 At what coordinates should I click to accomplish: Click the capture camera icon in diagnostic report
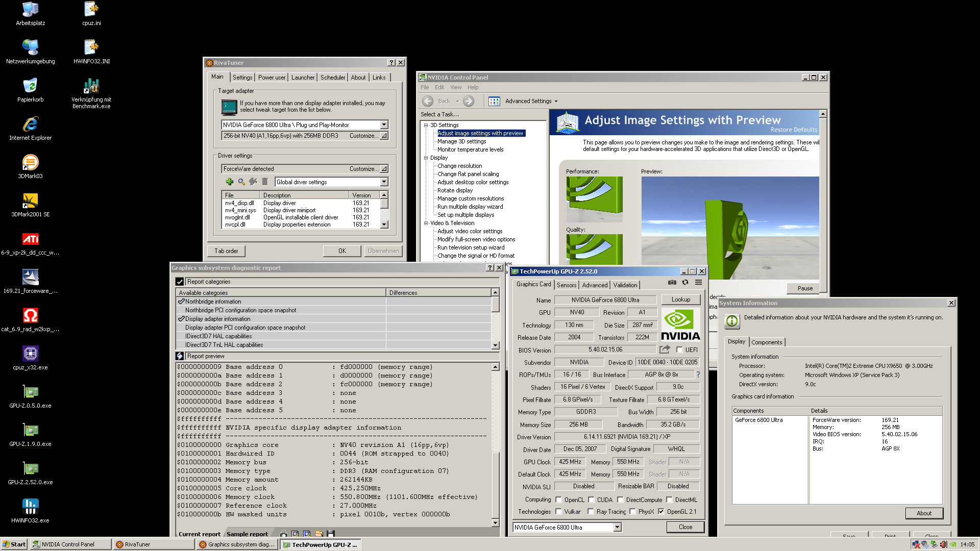[x=284, y=534]
